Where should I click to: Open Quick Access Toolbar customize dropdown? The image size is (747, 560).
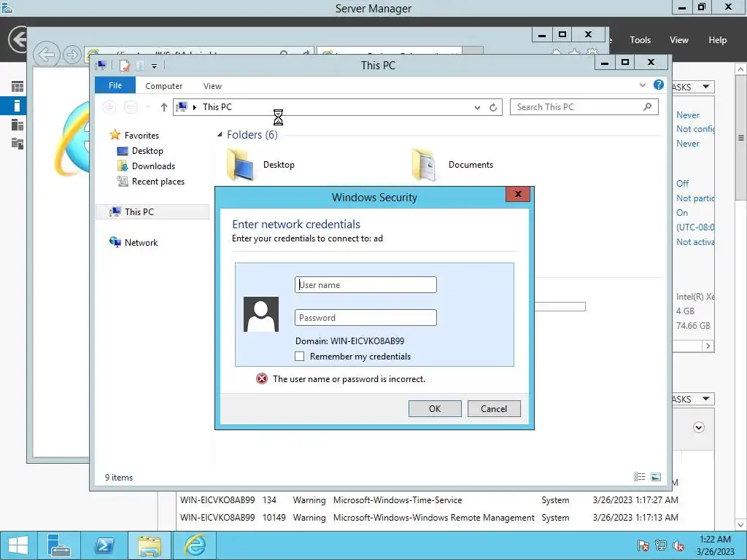click(155, 66)
